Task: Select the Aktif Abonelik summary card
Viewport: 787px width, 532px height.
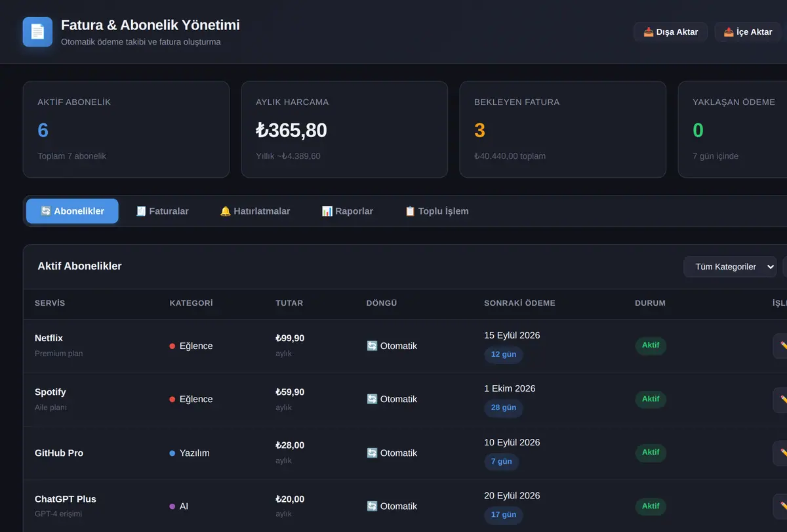Action: point(126,129)
